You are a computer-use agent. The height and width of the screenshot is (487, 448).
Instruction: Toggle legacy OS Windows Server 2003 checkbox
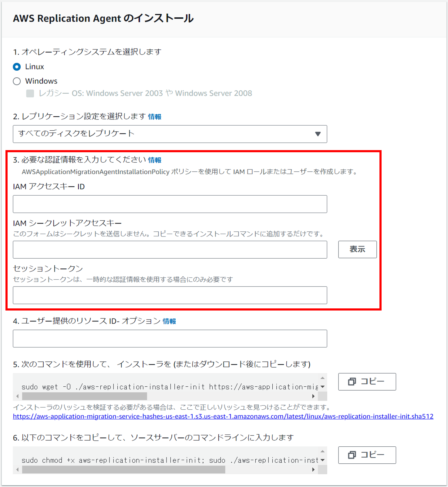(x=30, y=93)
